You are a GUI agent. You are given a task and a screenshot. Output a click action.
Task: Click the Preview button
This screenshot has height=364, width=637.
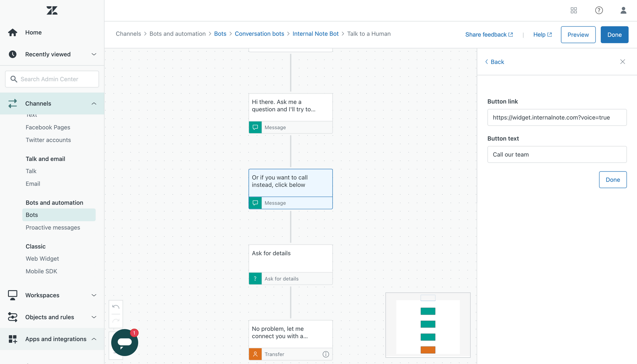click(x=578, y=35)
